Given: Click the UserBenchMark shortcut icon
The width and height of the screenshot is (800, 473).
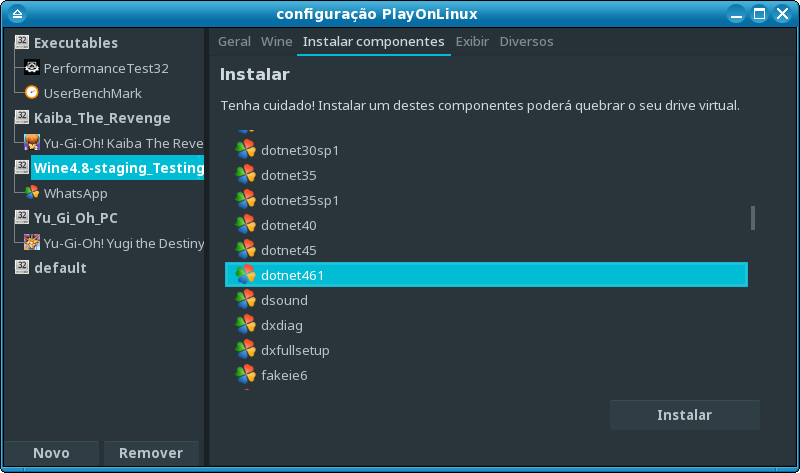Looking at the screenshot, I should tap(32, 93).
